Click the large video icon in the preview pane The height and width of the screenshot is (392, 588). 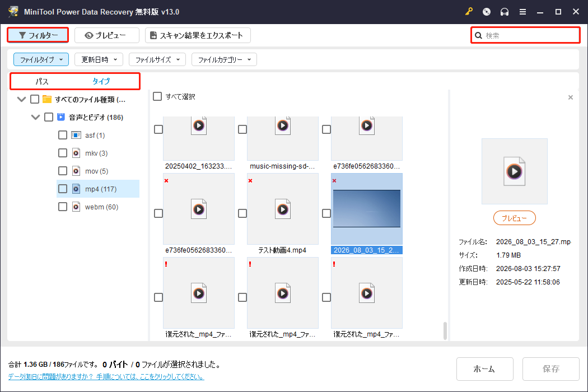tap(514, 171)
